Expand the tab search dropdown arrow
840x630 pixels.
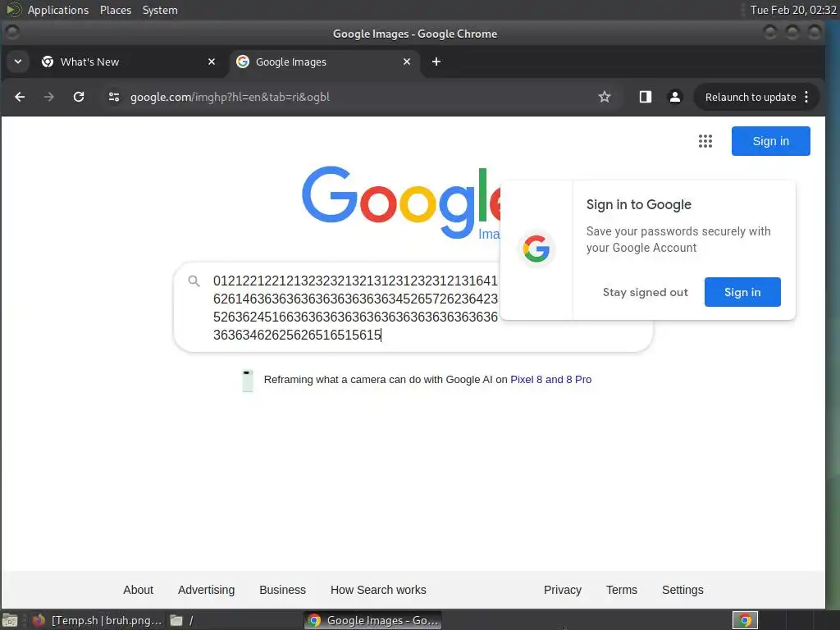pyautogui.click(x=18, y=62)
